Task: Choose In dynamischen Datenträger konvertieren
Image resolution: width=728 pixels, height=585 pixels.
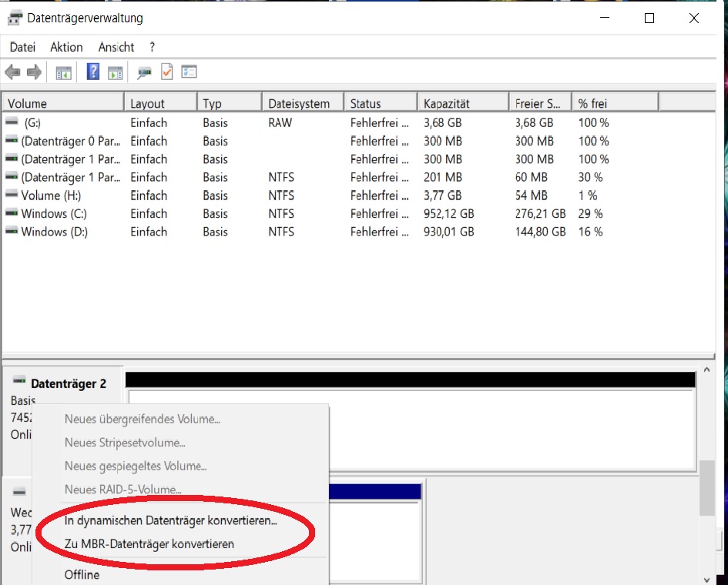Action: (170, 520)
